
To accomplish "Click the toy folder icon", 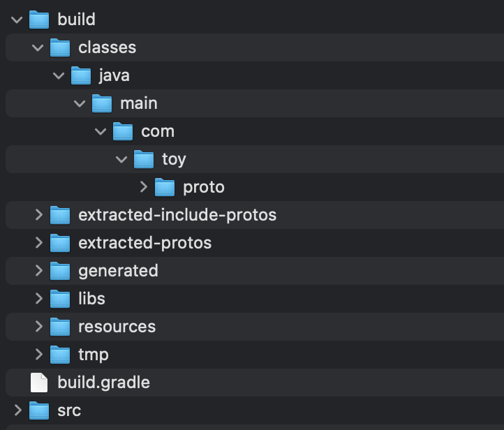I will (144, 159).
